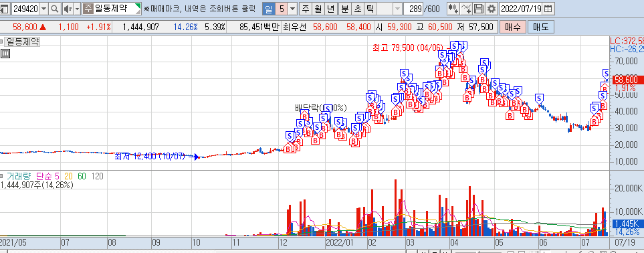Open the dropdown arrow beside period 5
The image size is (644, 253).
tap(293, 8)
